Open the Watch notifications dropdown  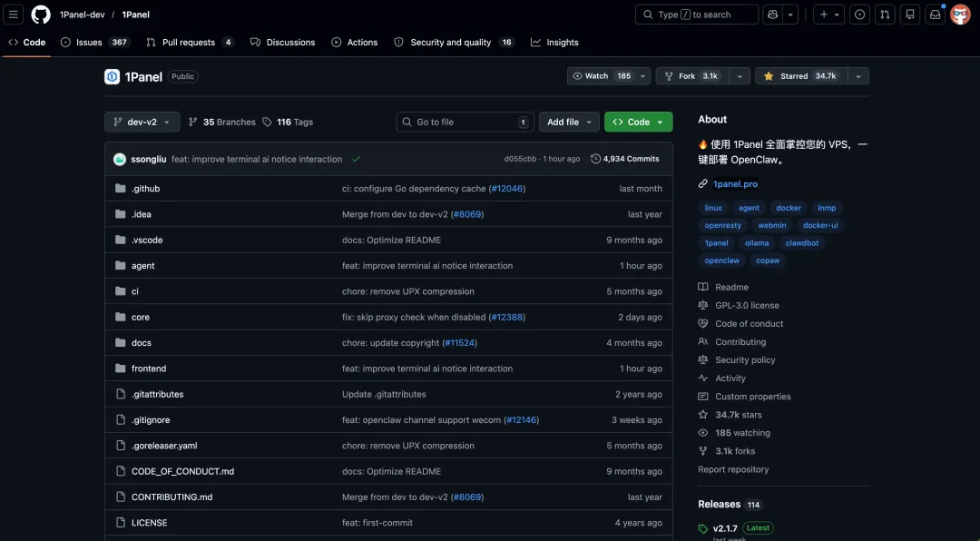coord(609,75)
